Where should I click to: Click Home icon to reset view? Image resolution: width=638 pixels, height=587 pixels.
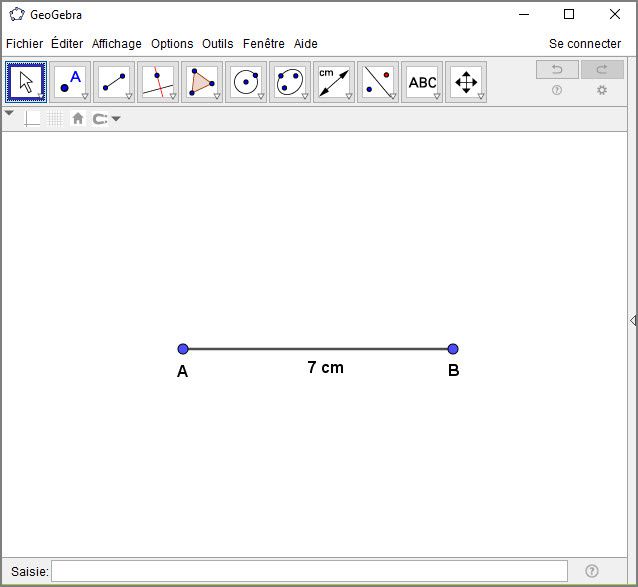click(78, 119)
